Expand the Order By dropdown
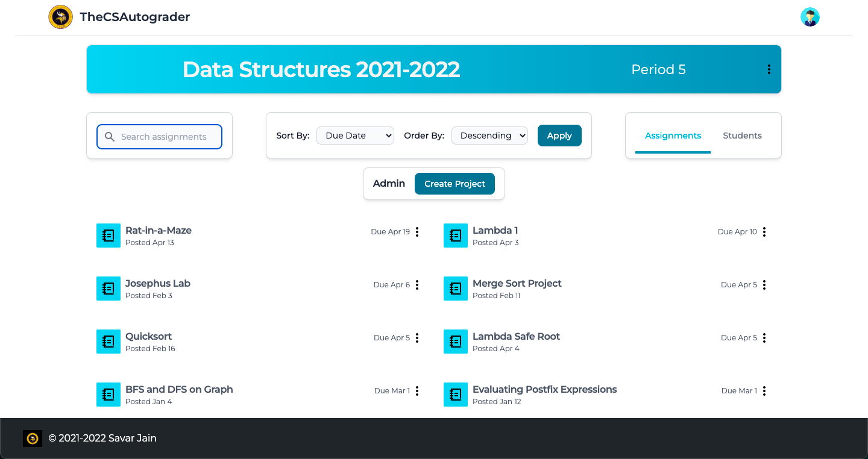Image resolution: width=868 pixels, height=459 pixels. pyautogui.click(x=489, y=136)
